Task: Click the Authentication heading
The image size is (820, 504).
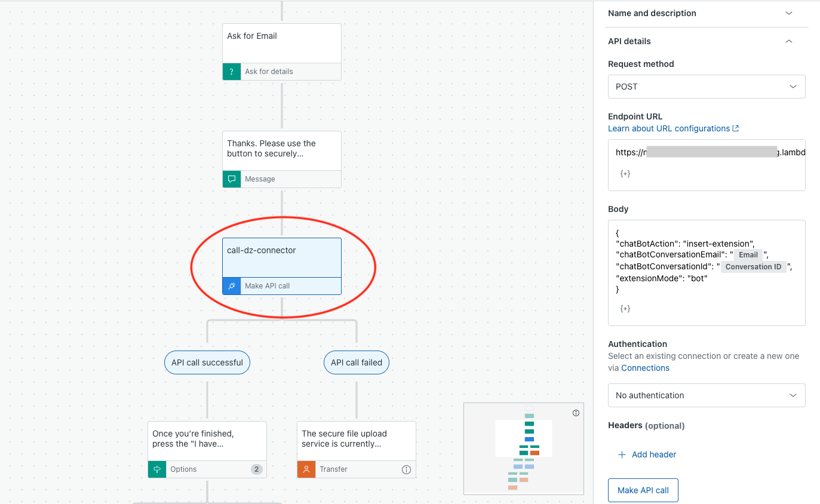Action: (637, 344)
